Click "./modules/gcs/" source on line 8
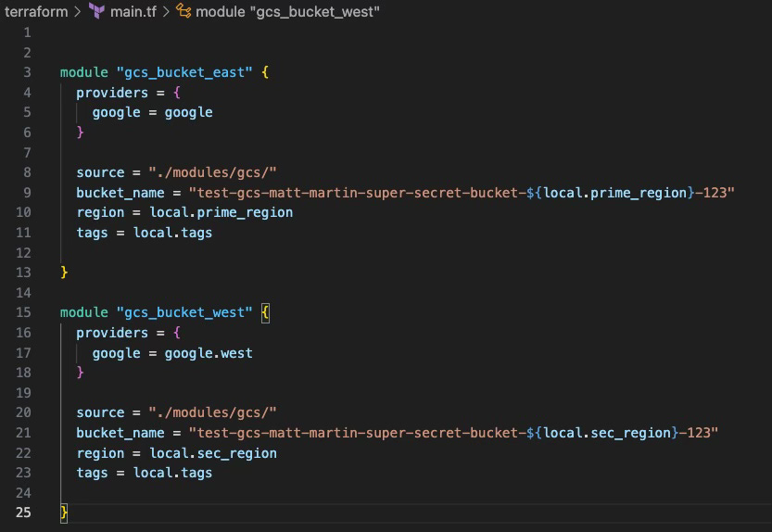Image resolution: width=772 pixels, height=532 pixels. point(213,172)
